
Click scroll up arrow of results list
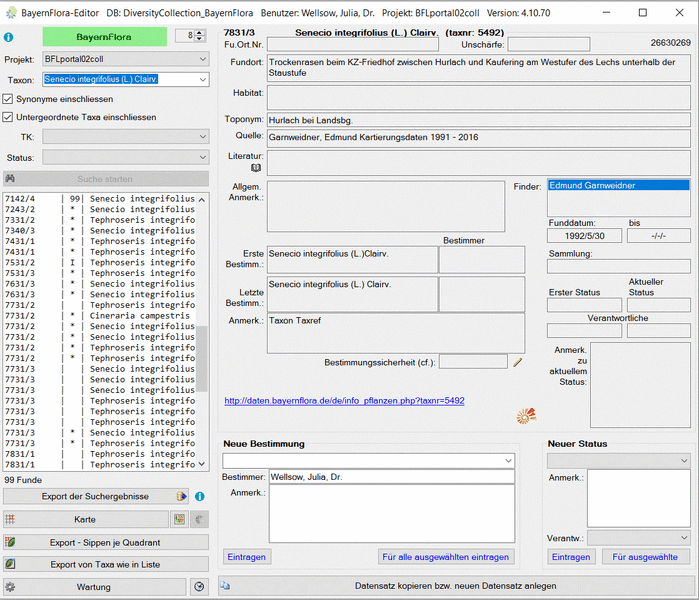click(202, 199)
